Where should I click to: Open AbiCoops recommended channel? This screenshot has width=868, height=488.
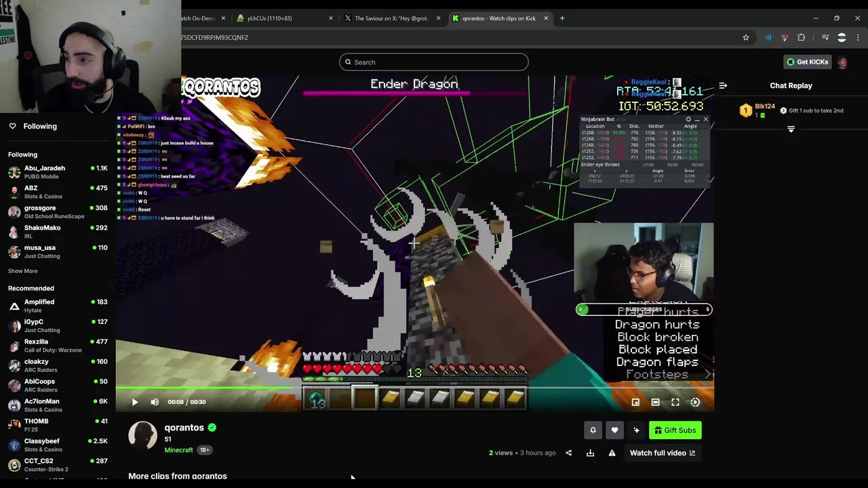(58, 385)
